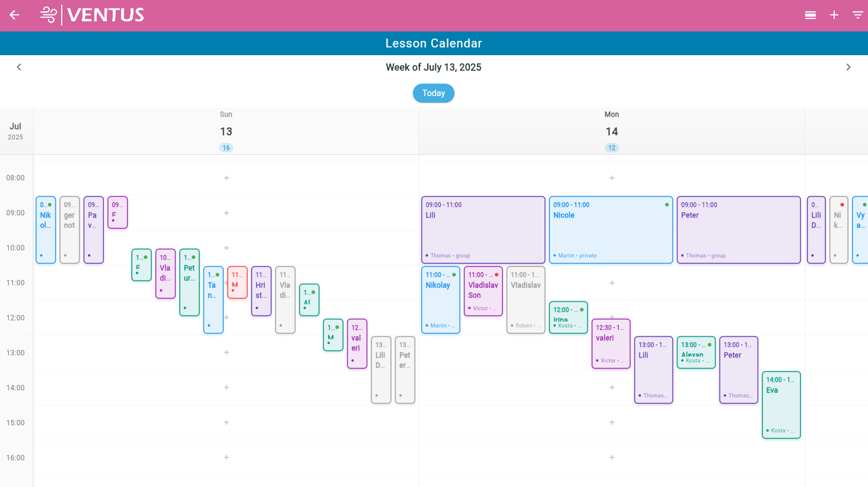Open Eva's 14:00 lesson with Kosta

781,405
